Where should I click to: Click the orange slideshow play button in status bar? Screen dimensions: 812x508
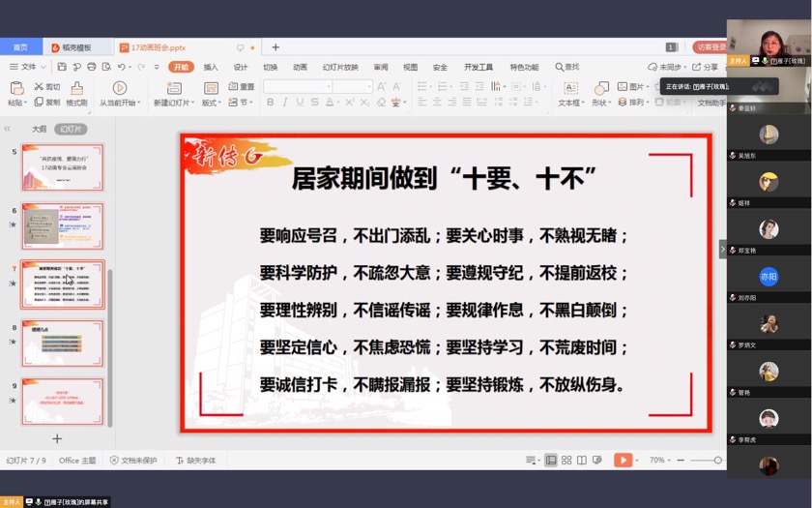[623, 460]
